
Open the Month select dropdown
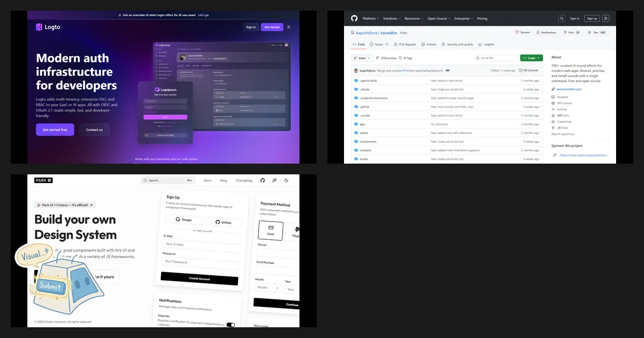point(268,288)
